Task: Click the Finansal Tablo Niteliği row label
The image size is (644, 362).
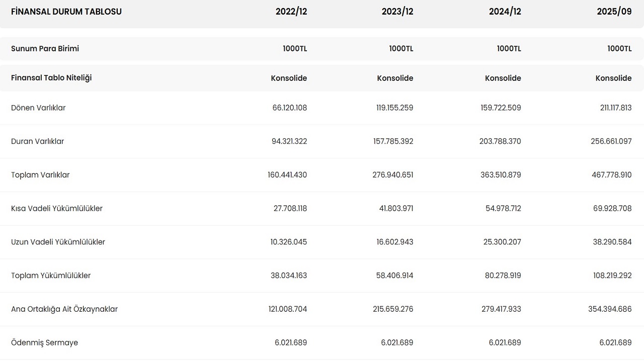Action: pos(51,78)
